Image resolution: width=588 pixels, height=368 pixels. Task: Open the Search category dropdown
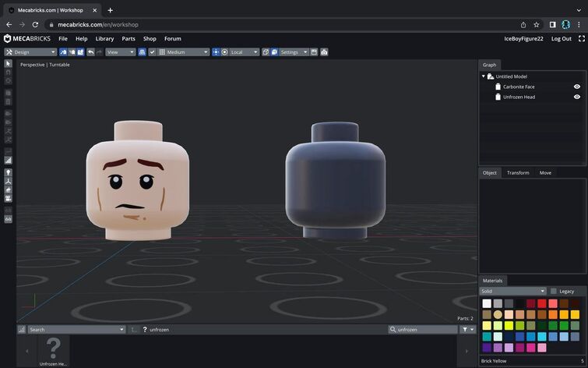point(76,329)
